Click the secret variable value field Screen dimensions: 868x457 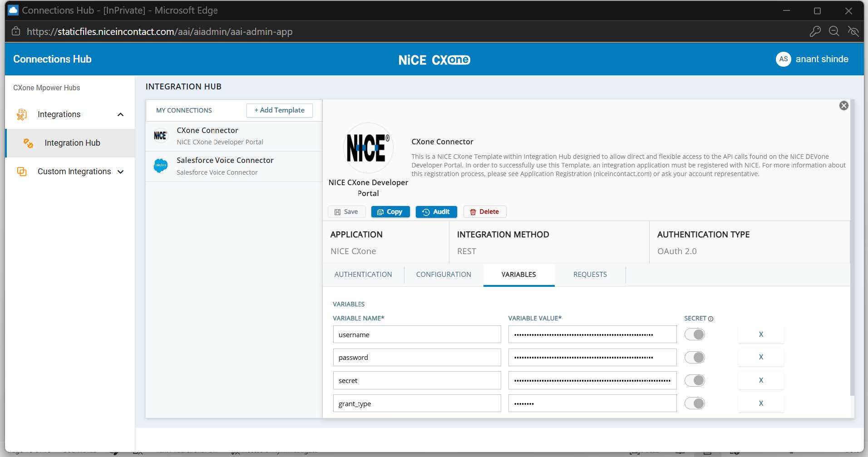pos(592,380)
